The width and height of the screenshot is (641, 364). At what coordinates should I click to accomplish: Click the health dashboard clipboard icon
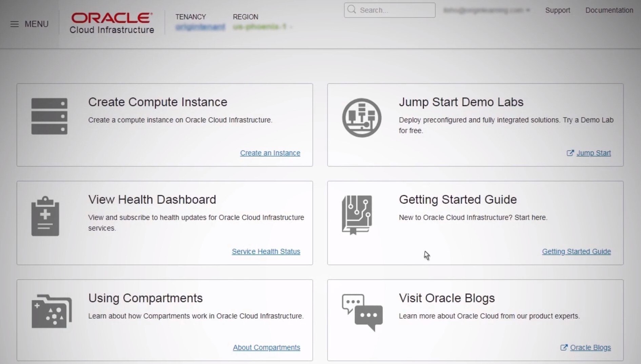coord(45,216)
